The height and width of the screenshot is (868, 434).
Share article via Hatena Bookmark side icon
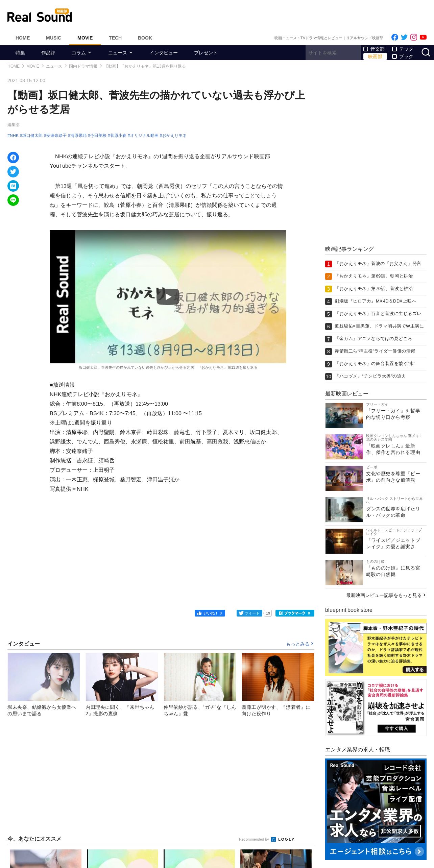pyautogui.click(x=13, y=186)
